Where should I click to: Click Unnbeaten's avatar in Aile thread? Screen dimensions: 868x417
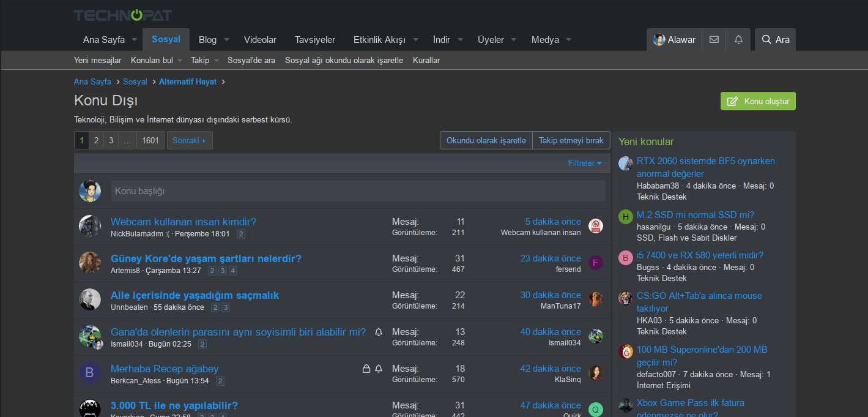[x=90, y=299]
